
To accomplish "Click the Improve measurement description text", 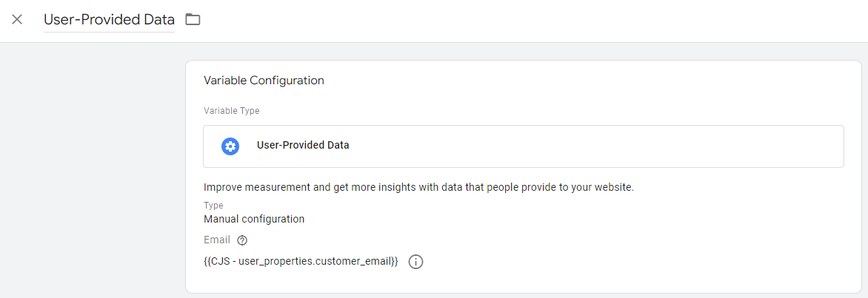I will coord(370,187).
